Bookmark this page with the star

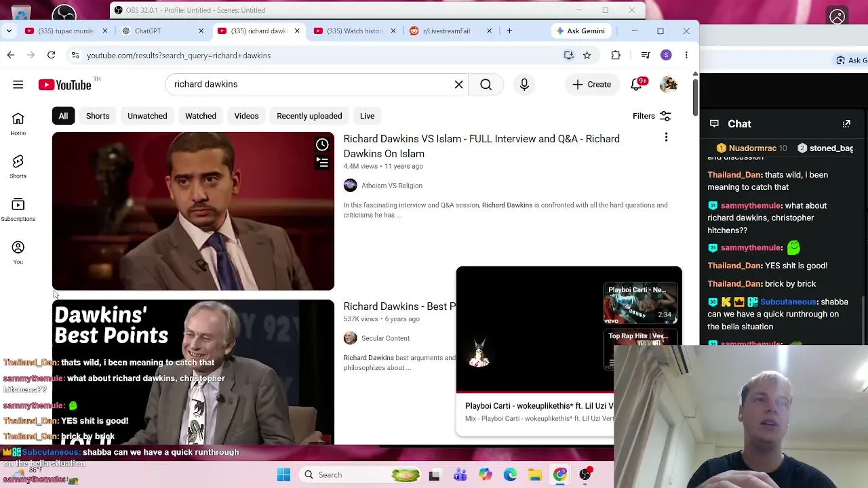point(587,55)
